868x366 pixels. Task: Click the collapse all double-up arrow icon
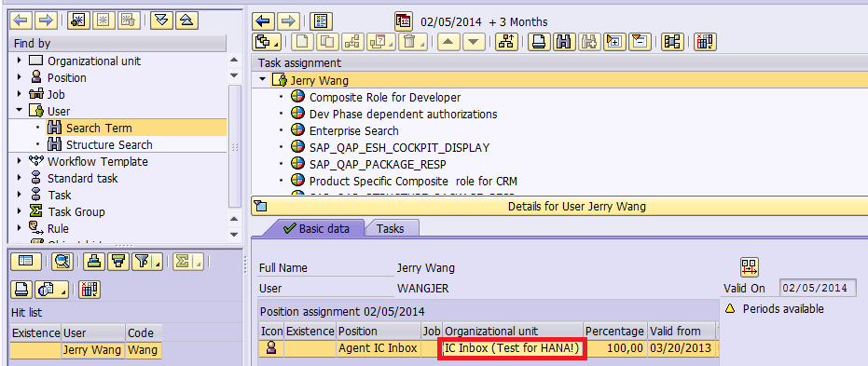point(186,20)
